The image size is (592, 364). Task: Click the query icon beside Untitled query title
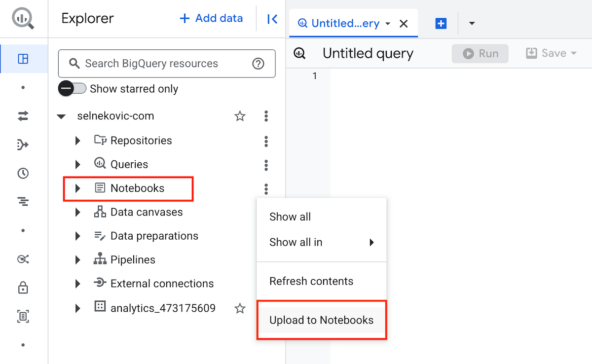pyautogui.click(x=299, y=53)
